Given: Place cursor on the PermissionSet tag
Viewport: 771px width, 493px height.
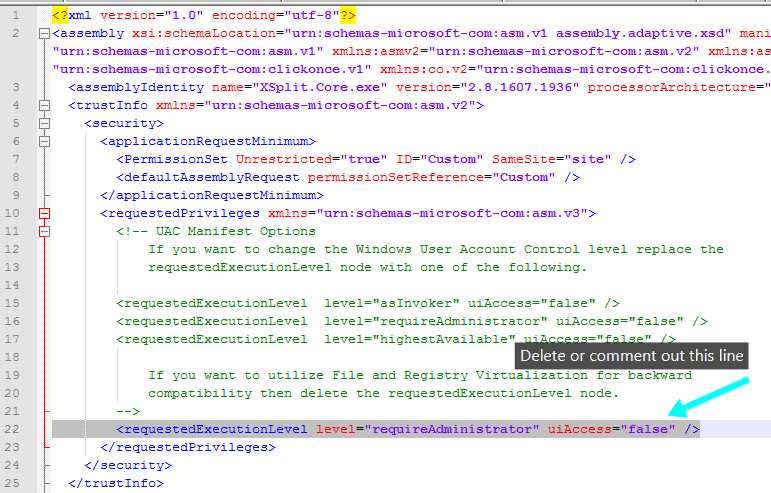Looking at the screenshot, I should 173,159.
